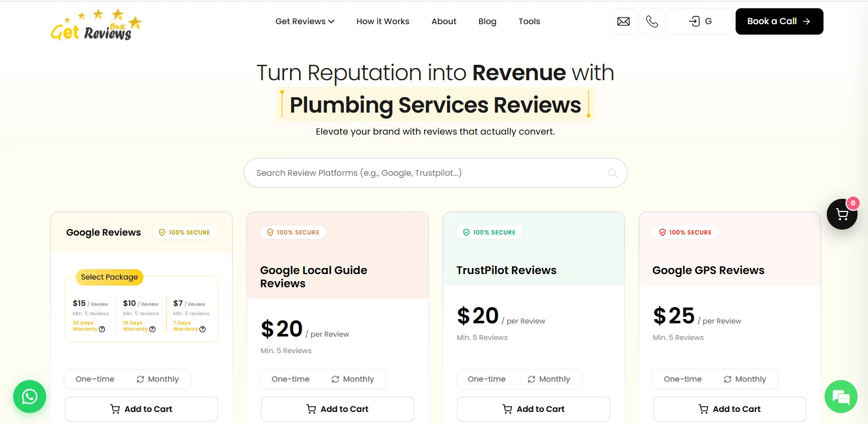Image resolution: width=868 pixels, height=424 pixels.
Task: Click 'Min. 5 Reviews' under TrustPilot price
Action: 482,338
